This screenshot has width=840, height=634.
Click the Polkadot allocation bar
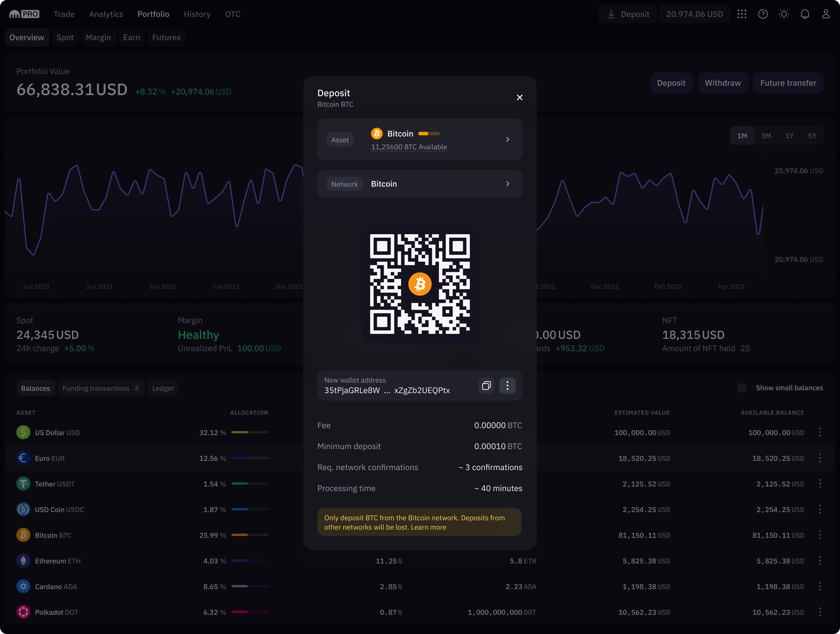250,612
